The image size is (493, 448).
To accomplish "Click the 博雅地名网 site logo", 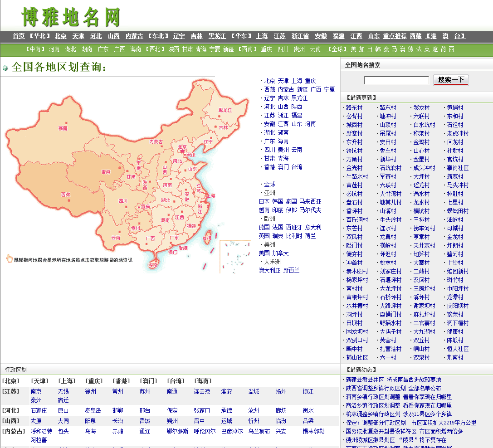I will tap(71, 17).
